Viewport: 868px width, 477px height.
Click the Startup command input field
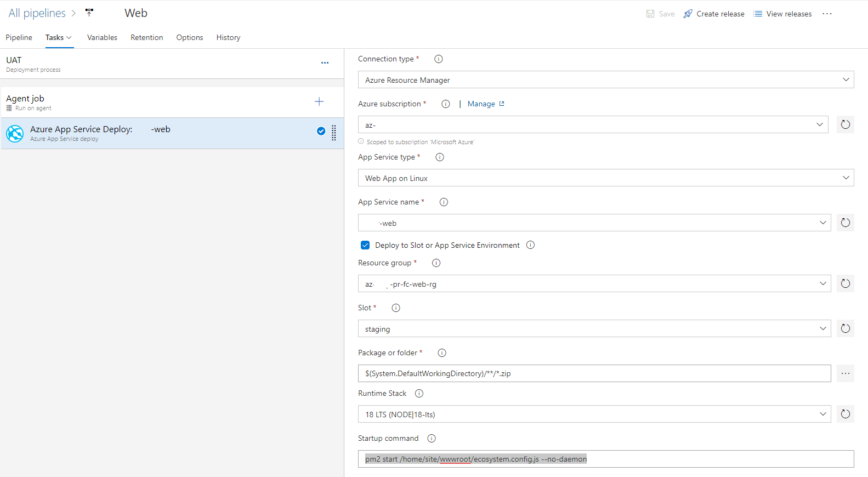coord(606,459)
